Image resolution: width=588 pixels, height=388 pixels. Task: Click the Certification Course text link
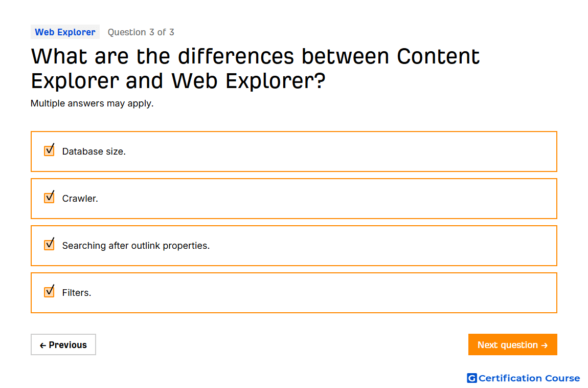(x=529, y=378)
